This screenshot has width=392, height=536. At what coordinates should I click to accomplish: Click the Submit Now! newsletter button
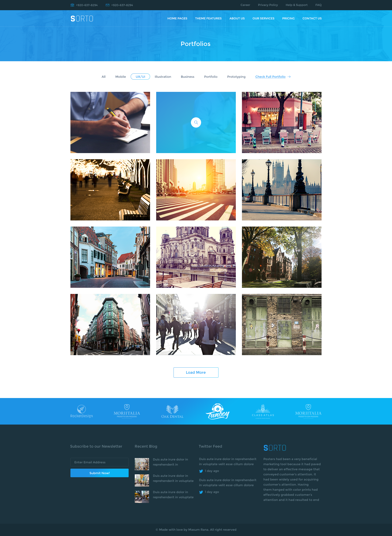click(x=99, y=473)
